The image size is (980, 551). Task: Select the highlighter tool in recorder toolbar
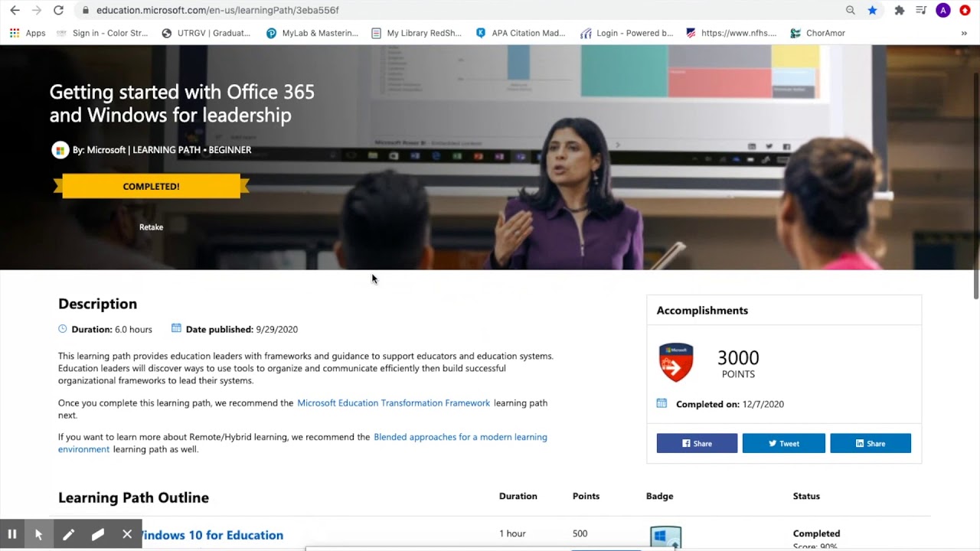98,535
